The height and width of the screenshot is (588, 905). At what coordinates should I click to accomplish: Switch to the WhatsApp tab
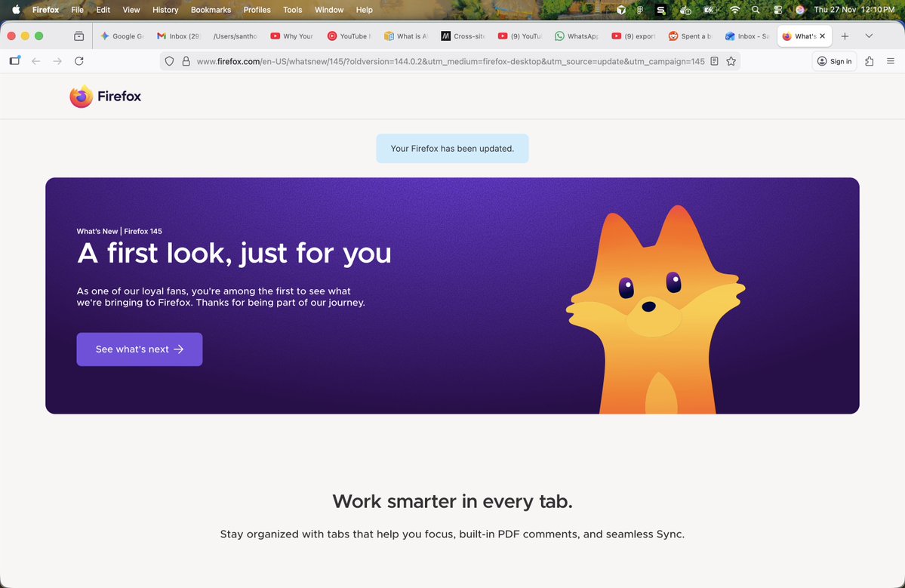575,35
